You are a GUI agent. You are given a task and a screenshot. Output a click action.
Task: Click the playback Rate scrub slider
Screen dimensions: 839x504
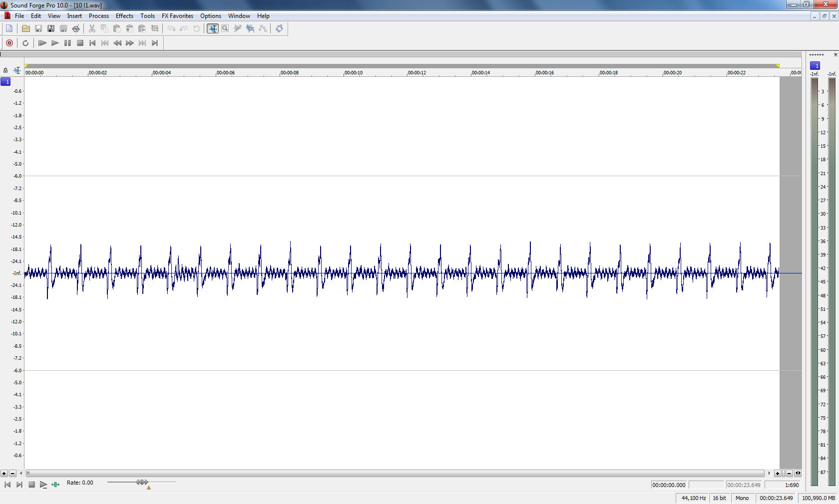click(x=142, y=482)
